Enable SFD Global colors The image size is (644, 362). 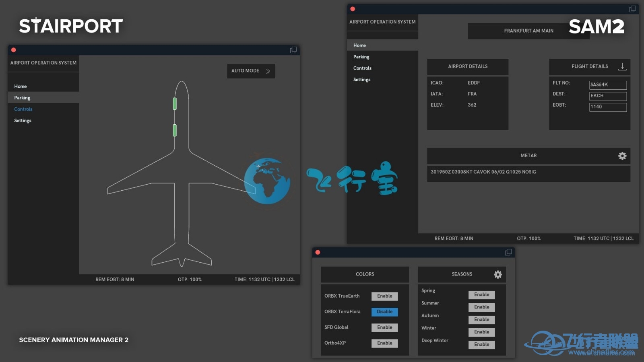point(385,328)
